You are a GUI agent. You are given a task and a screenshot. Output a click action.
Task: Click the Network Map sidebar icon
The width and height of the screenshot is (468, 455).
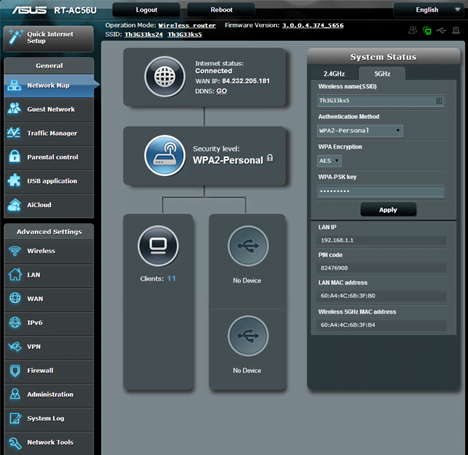(x=14, y=85)
